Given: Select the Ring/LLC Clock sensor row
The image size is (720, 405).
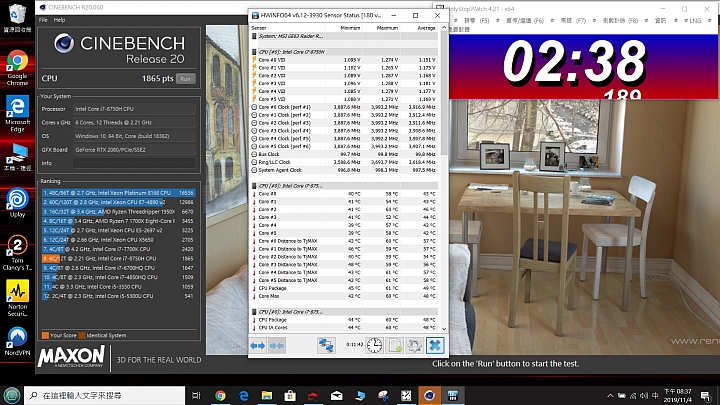Looking at the screenshot, I should click(344, 162).
